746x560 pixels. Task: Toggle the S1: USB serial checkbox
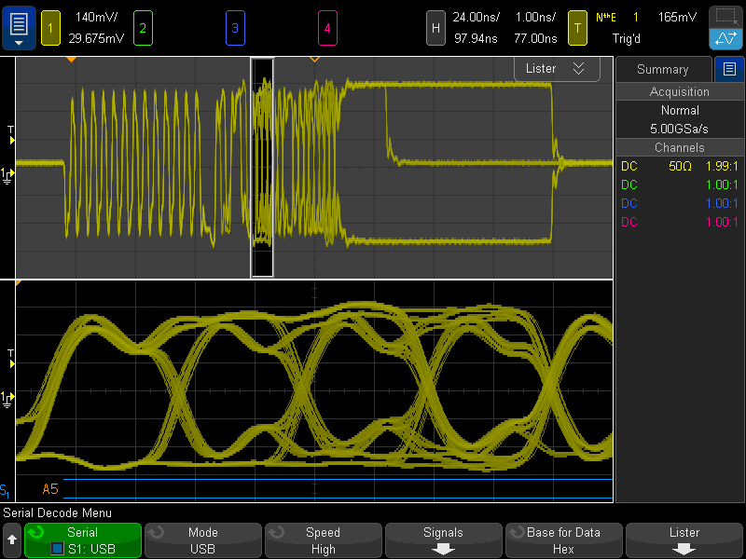coord(58,549)
